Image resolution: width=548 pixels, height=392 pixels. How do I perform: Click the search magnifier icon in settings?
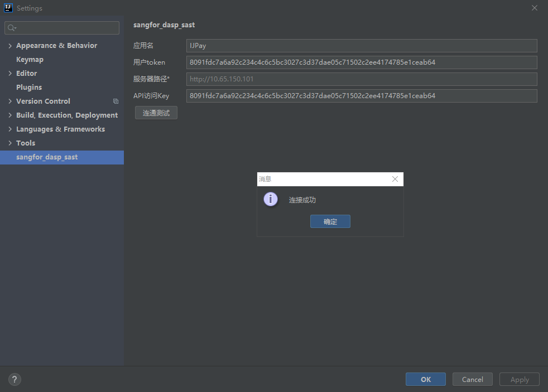[12, 28]
